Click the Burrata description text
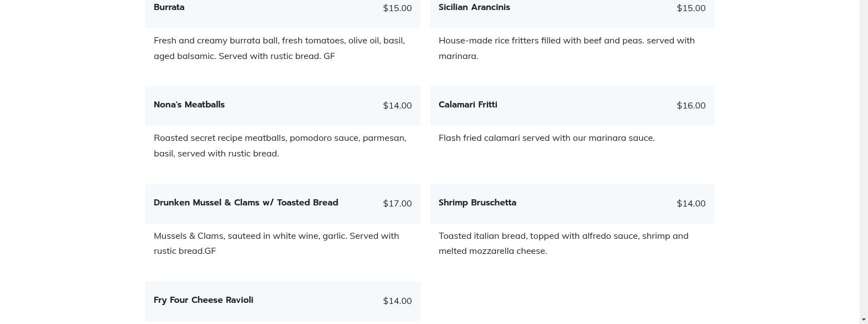Screen dimensions: 868x324 pyautogui.click(x=279, y=48)
